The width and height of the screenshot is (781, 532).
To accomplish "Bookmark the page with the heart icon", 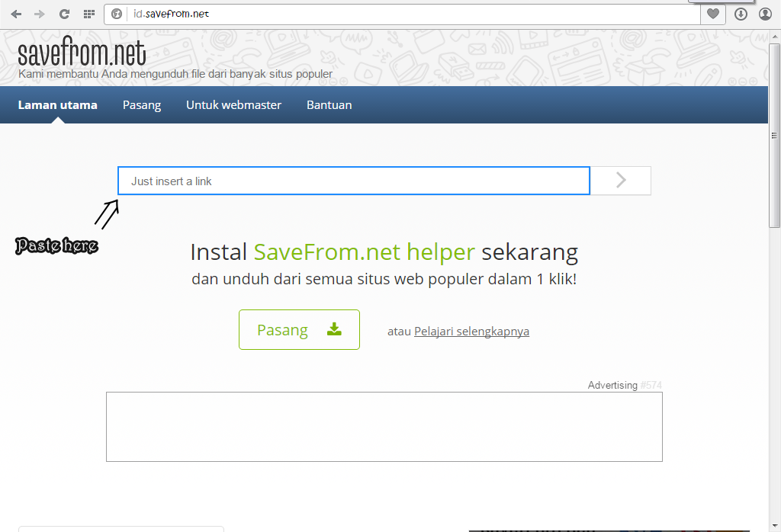I will click(713, 14).
